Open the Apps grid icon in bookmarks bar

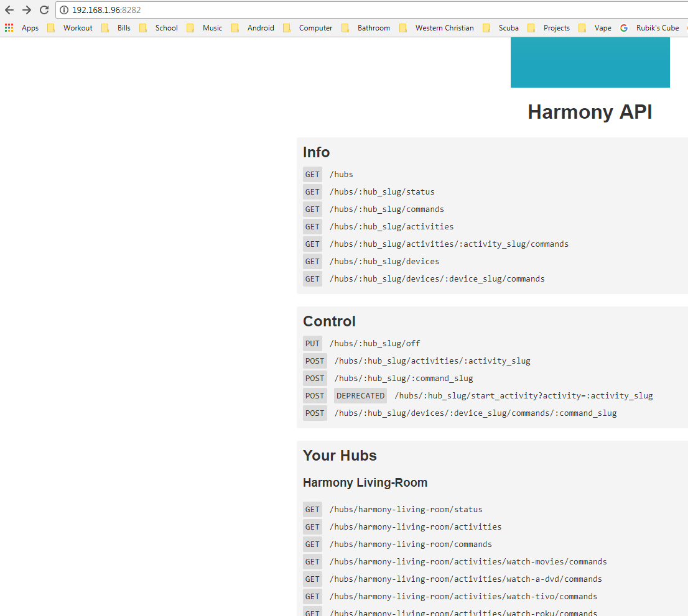(x=9, y=27)
